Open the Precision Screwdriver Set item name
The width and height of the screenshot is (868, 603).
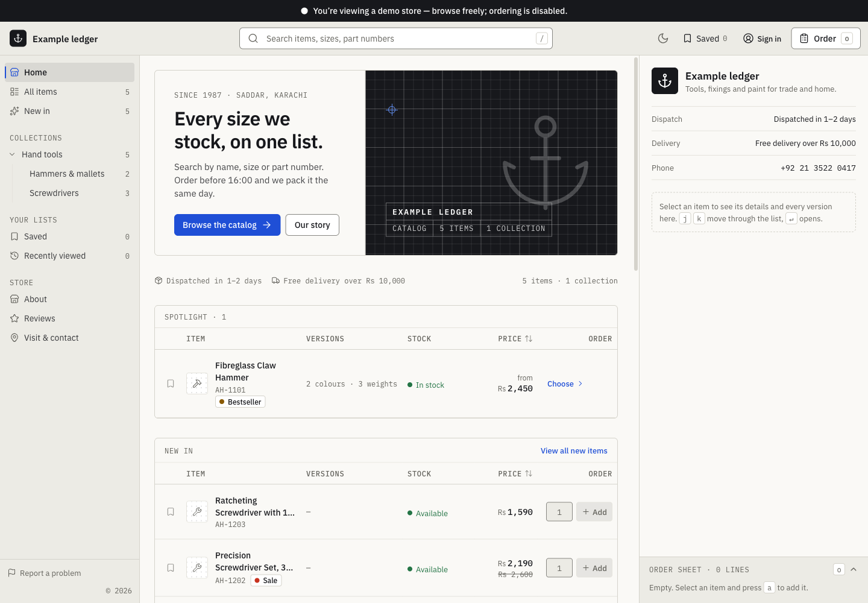coord(254,561)
